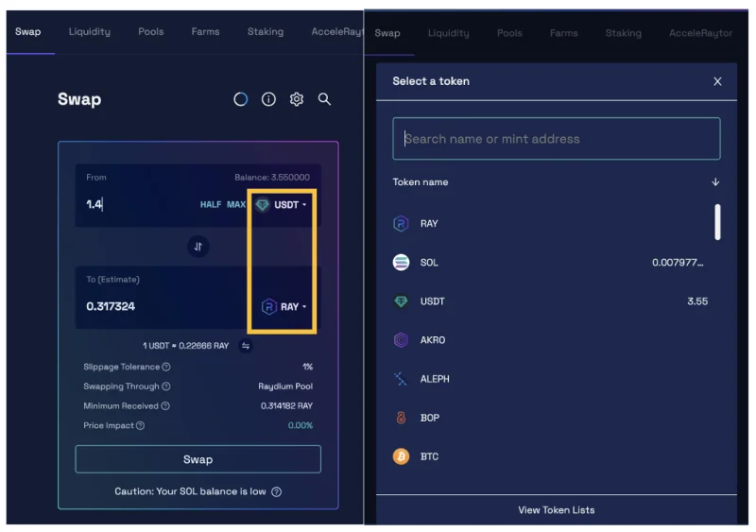The width and height of the screenshot is (756, 532).
Task: Click the Token name column header
Action: coord(421,182)
